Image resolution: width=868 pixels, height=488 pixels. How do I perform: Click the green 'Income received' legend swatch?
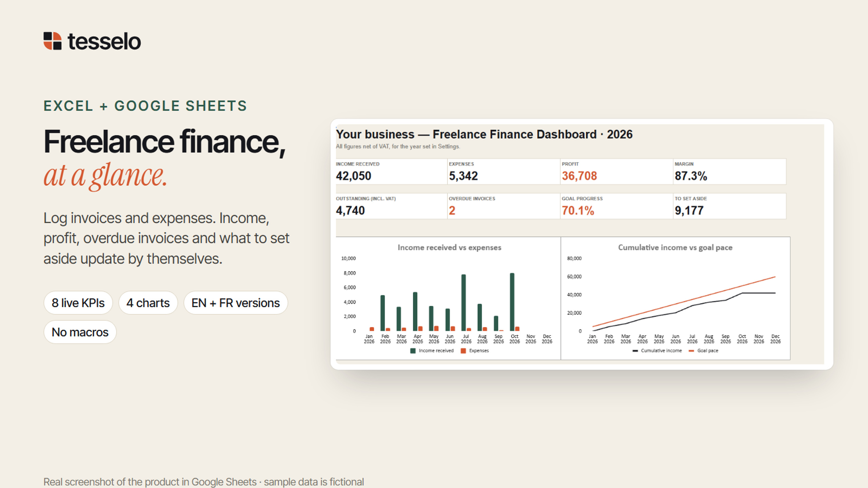click(413, 351)
